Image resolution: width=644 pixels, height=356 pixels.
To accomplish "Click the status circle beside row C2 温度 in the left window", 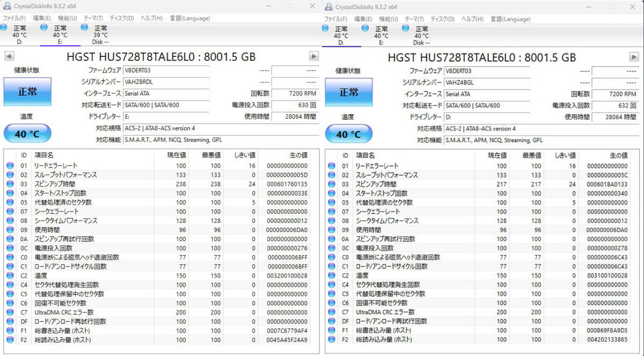I will (x=10, y=275).
